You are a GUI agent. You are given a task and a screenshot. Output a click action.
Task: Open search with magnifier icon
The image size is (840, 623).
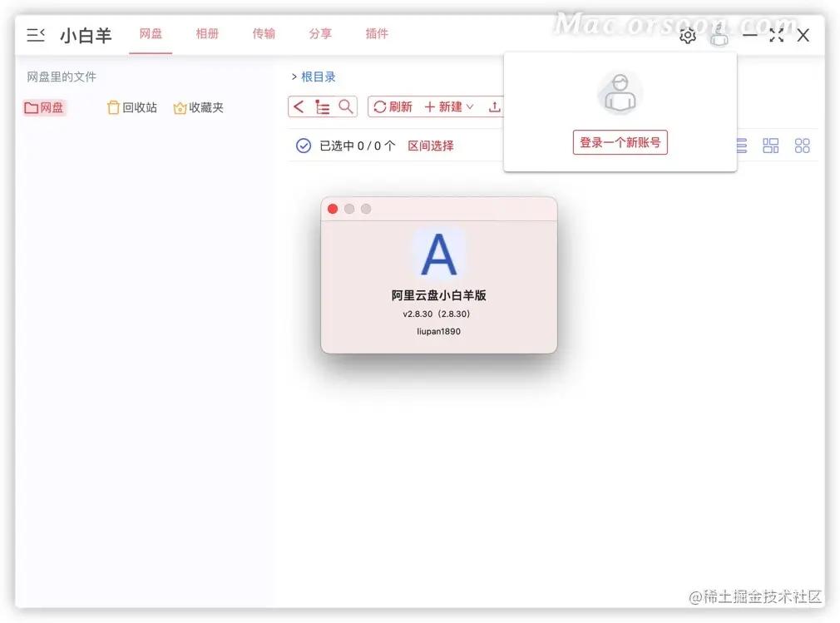coord(346,106)
